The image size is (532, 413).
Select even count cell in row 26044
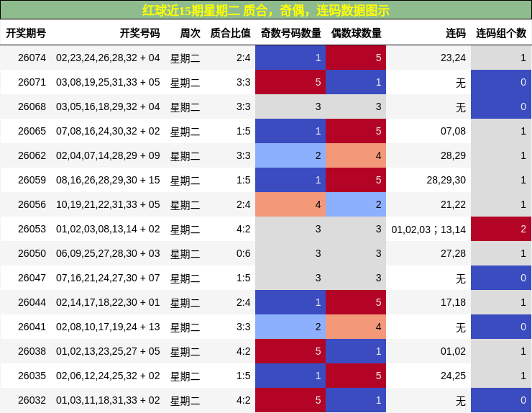pyautogui.click(x=356, y=302)
